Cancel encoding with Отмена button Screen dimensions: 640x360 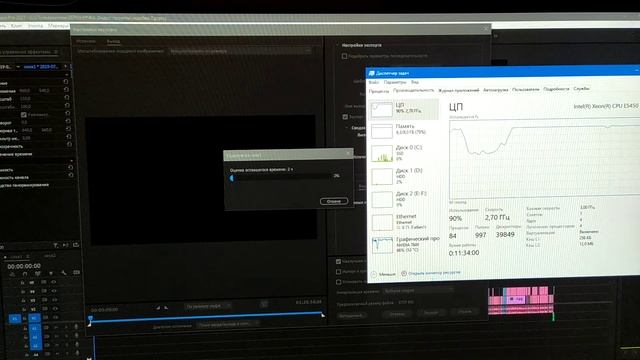pyautogui.click(x=334, y=201)
